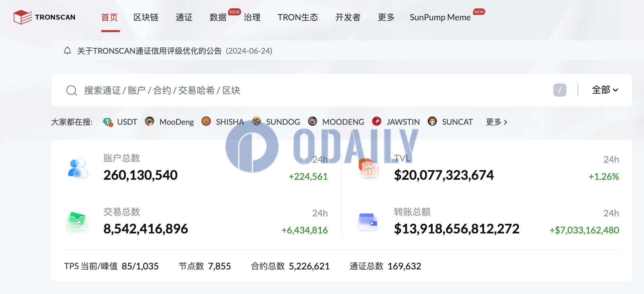Click the transaction total 8,542,416,896

pyautogui.click(x=146, y=229)
